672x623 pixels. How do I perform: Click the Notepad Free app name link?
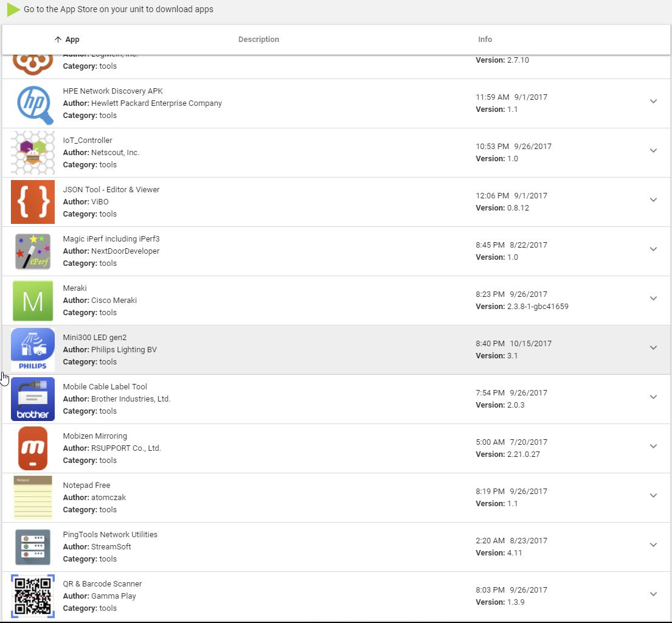tap(86, 485)
